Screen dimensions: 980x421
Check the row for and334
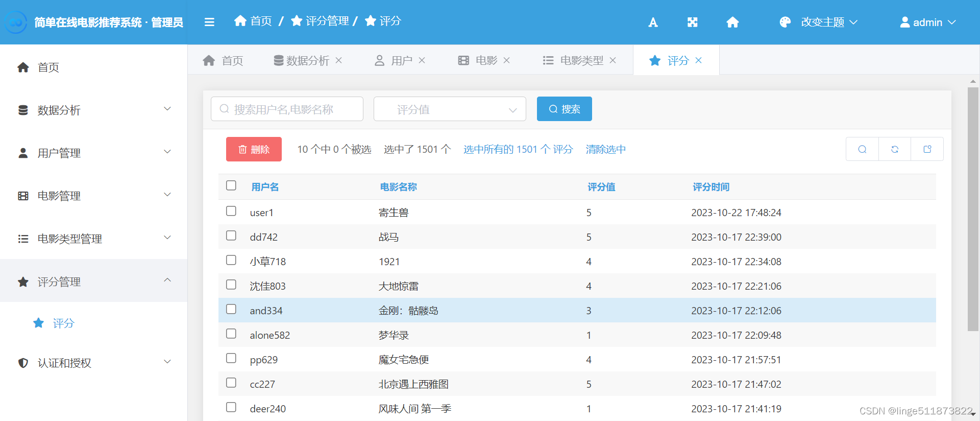pyautogui.click(x=231, y=309)
